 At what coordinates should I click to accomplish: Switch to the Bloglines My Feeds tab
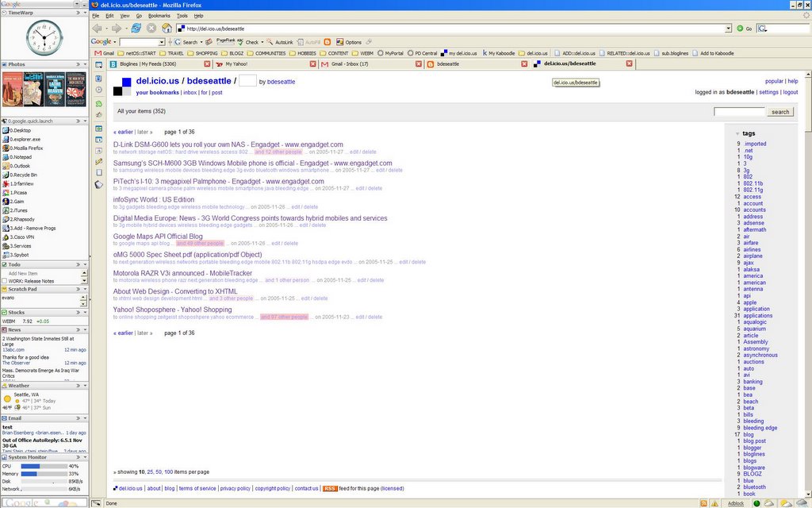[x=159, y=63]
